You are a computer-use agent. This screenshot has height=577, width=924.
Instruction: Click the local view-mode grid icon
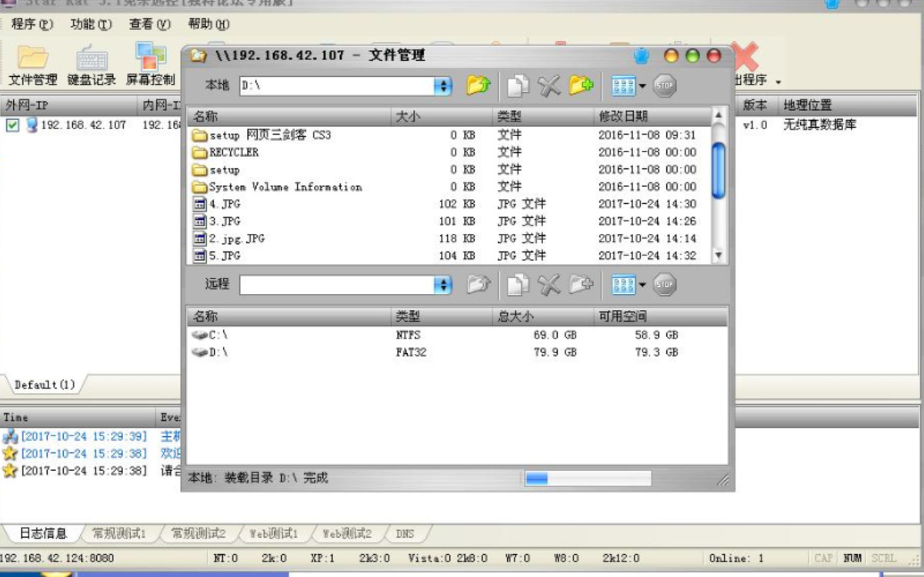(x=623, y=86)
